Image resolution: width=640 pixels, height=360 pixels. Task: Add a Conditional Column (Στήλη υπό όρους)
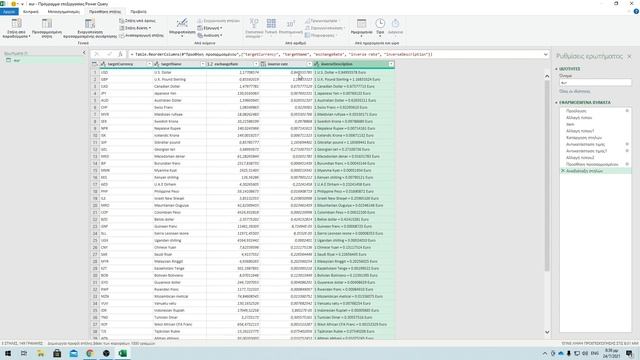(137, 20)
